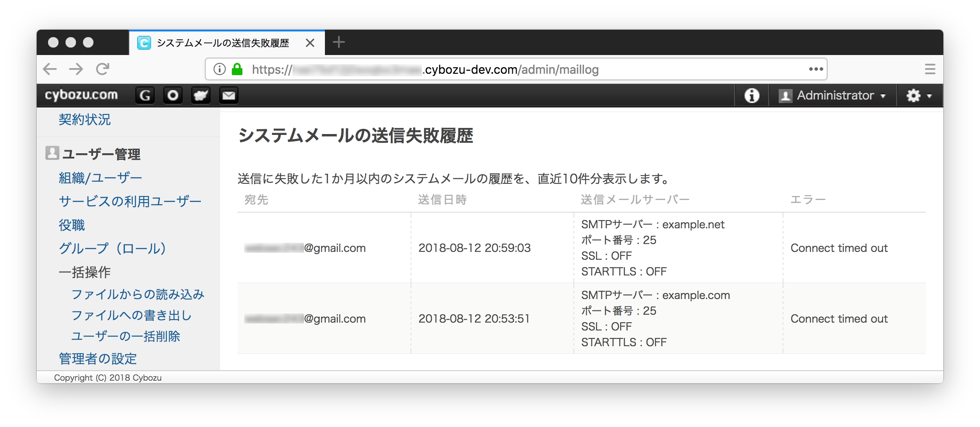Click the site info icon in address bar
This screenshot has width=980, height=427.
pos(220,69)
